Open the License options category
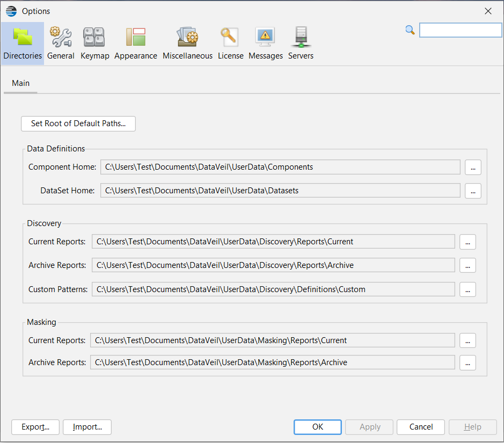This screenshot has width=504, height=443. click(x=230, y=43)
